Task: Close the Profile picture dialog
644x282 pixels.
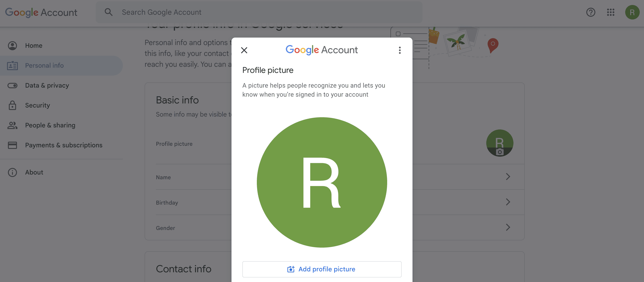Action: pyautogui.click(x=244, y=50)
